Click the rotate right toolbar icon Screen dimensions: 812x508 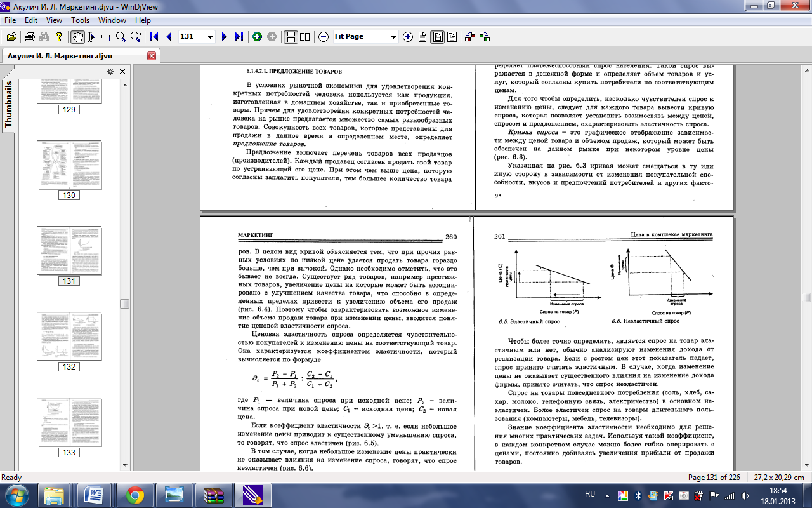[x=485, y=37]
